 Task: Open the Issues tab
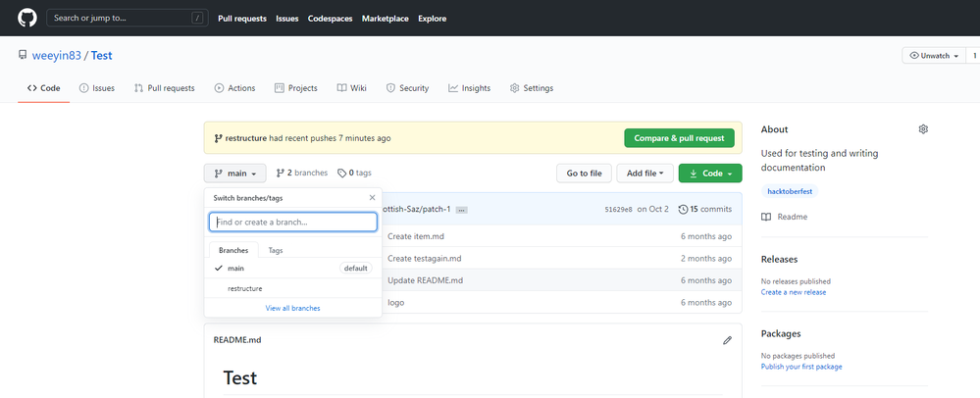97,88
